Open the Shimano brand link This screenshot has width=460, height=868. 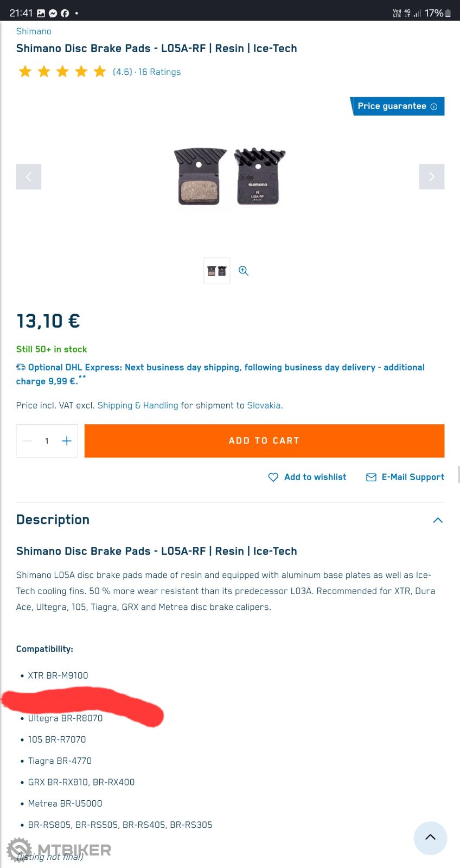click(34, 31)
